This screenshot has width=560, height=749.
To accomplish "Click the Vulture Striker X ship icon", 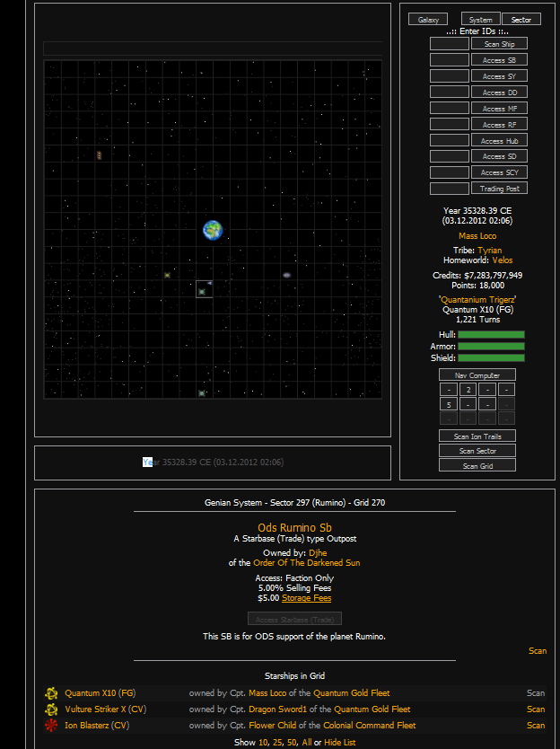I will point(51,709).
